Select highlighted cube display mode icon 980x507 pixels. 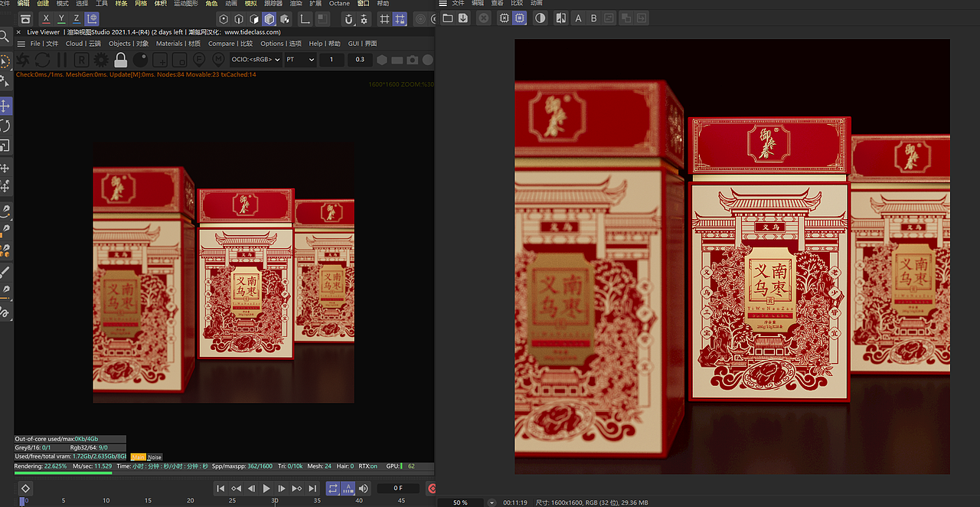click(x=269, y=18)
